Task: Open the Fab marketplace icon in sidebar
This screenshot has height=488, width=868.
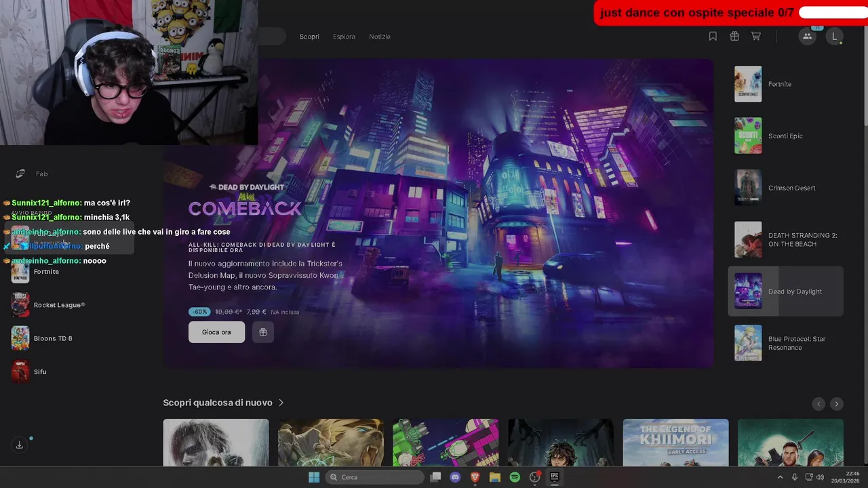Action: (x=20, y=174)
